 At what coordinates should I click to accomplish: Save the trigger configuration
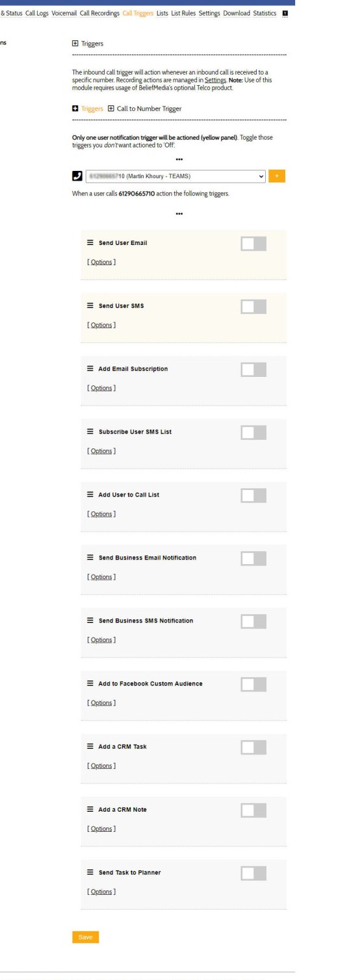85,936
